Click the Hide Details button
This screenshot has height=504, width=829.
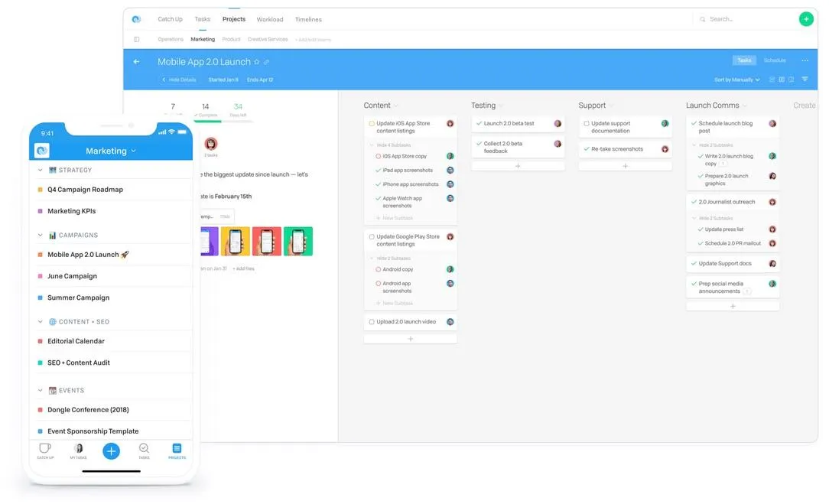pos(179,80)
